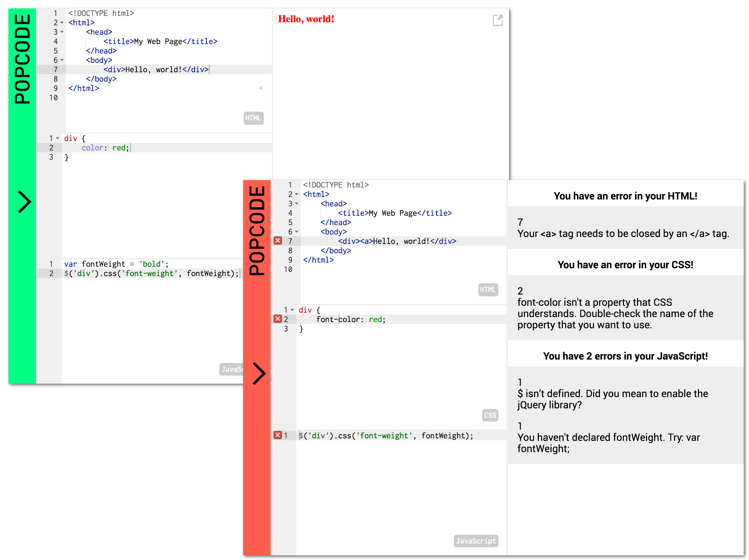This screenshot has width=749, height=560.
Task: Click the red POPCODE logo
Action: point(257,231)
